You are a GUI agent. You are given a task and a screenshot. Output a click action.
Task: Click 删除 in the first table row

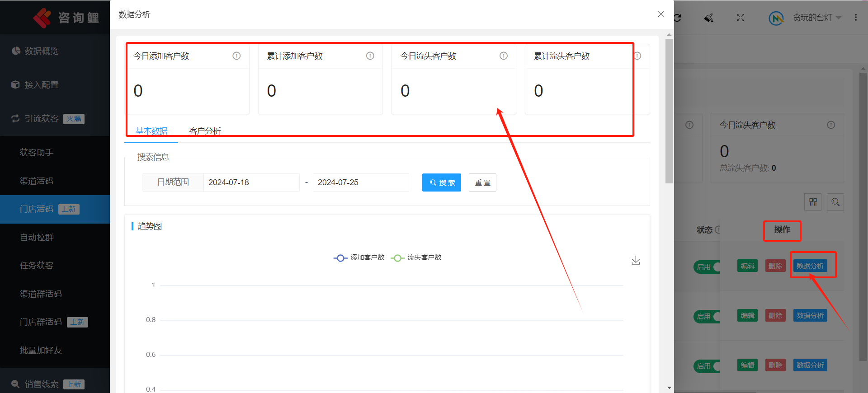point(775,266)
